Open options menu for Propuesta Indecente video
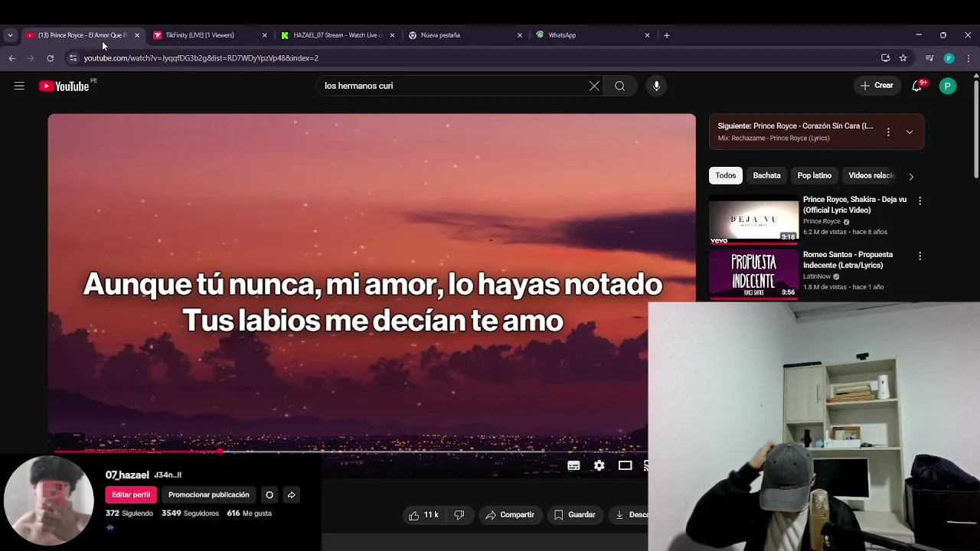Viewport: 980px width, 551px height. click(920, 256)
